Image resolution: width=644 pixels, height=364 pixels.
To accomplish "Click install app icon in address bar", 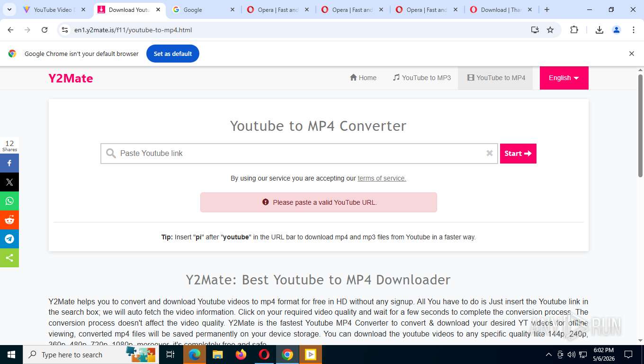I will 535,30.
